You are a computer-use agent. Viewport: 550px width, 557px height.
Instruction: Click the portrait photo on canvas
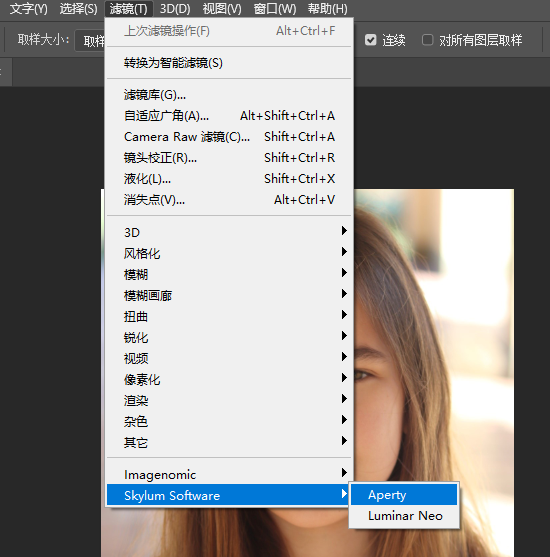coord(433,355)
